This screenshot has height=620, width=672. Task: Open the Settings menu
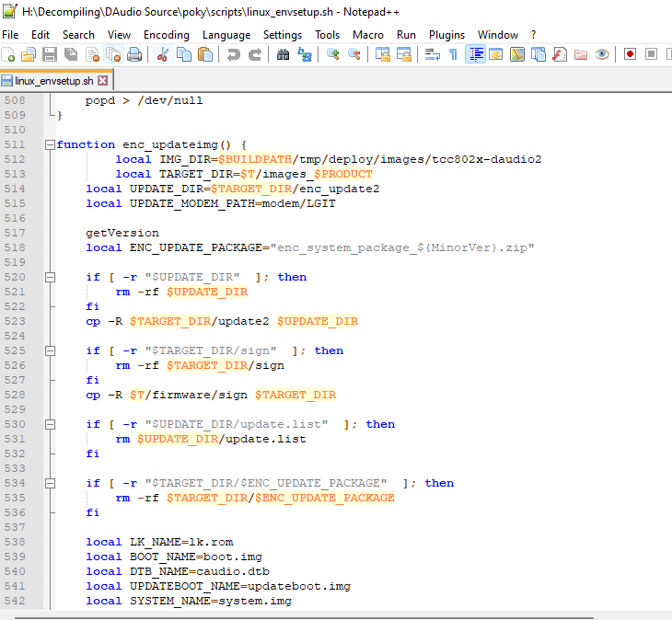pyautogui.click(x=283, y=35)
